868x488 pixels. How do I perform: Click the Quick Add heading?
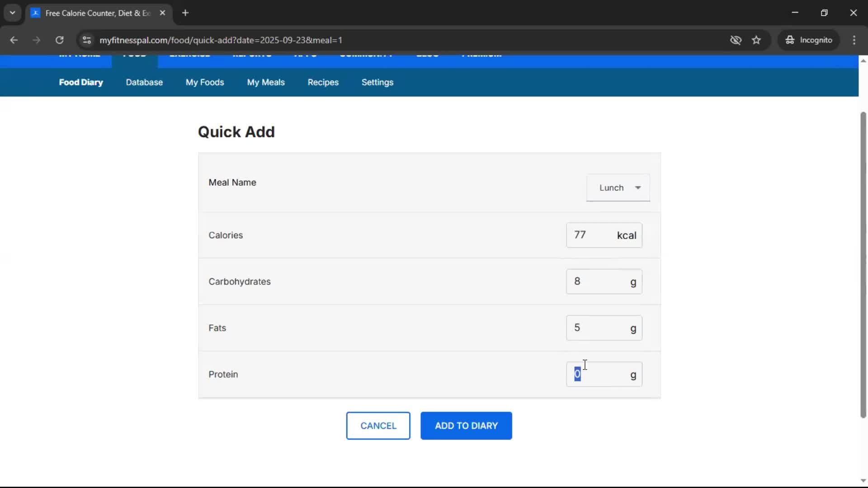236,132
